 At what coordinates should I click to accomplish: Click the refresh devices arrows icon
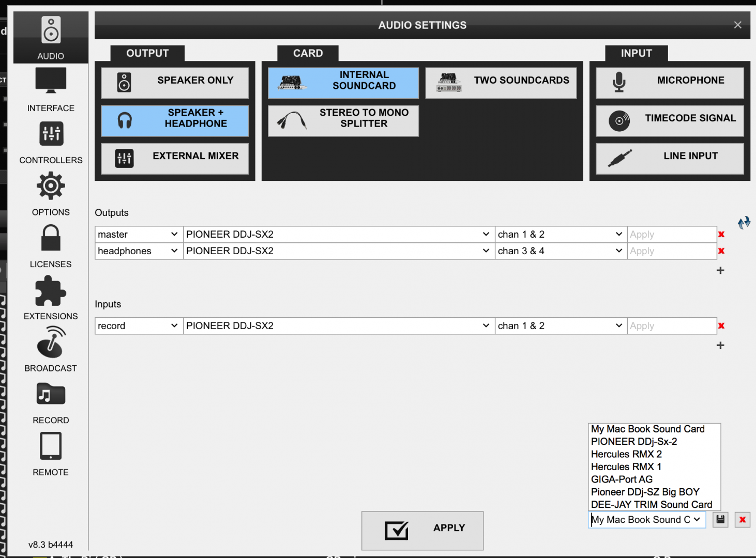744,223
